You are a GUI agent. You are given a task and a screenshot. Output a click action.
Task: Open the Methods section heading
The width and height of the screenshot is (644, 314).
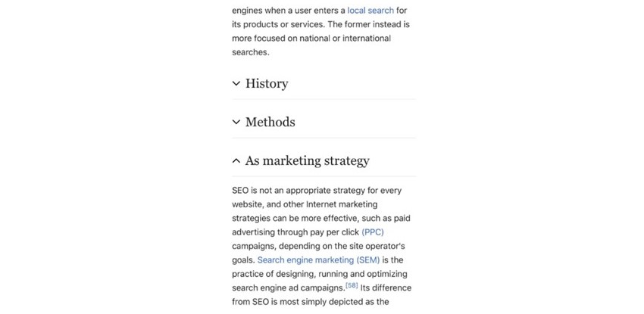(x=270, y=122)
